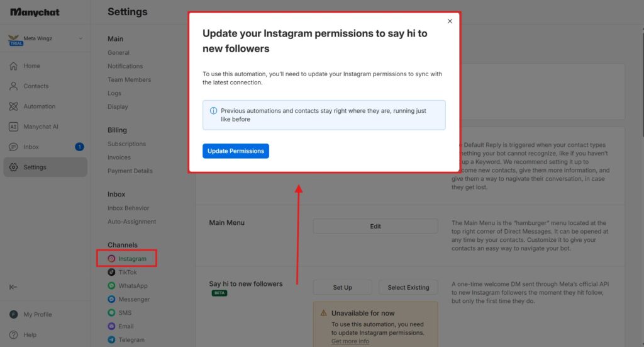Collapse the sidebar with the arrow icon
Screen dimensions: 644x347
click(13, 287)
